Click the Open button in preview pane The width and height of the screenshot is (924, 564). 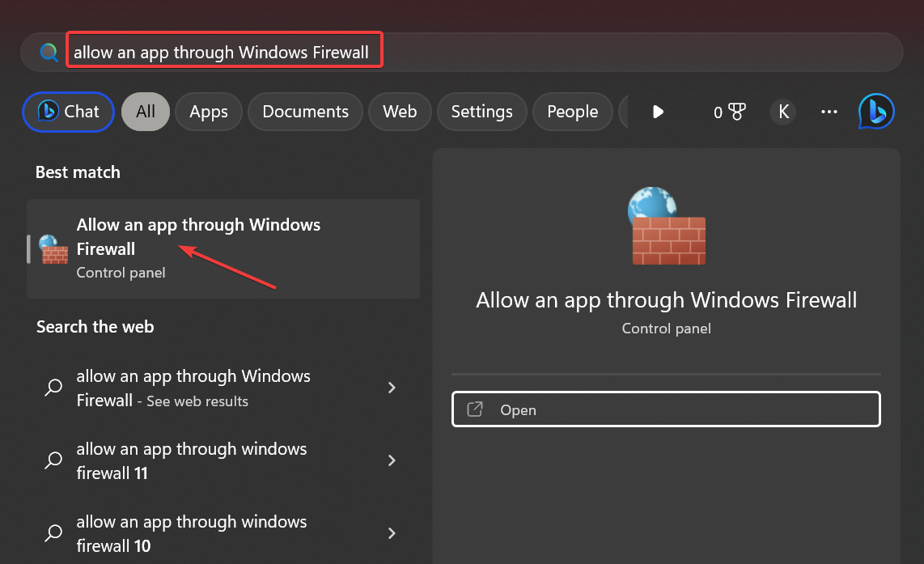pyautogui.click(x=666, y=409)
